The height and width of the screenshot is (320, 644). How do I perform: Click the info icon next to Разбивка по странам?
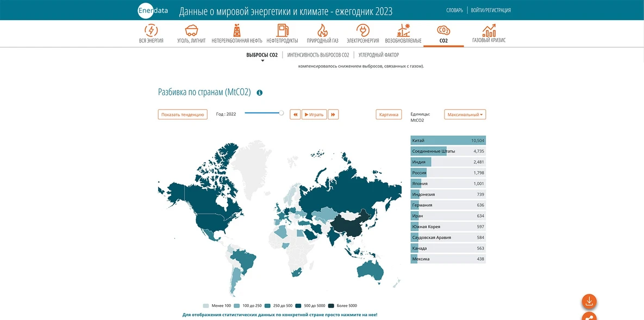(x=260, y=93)
